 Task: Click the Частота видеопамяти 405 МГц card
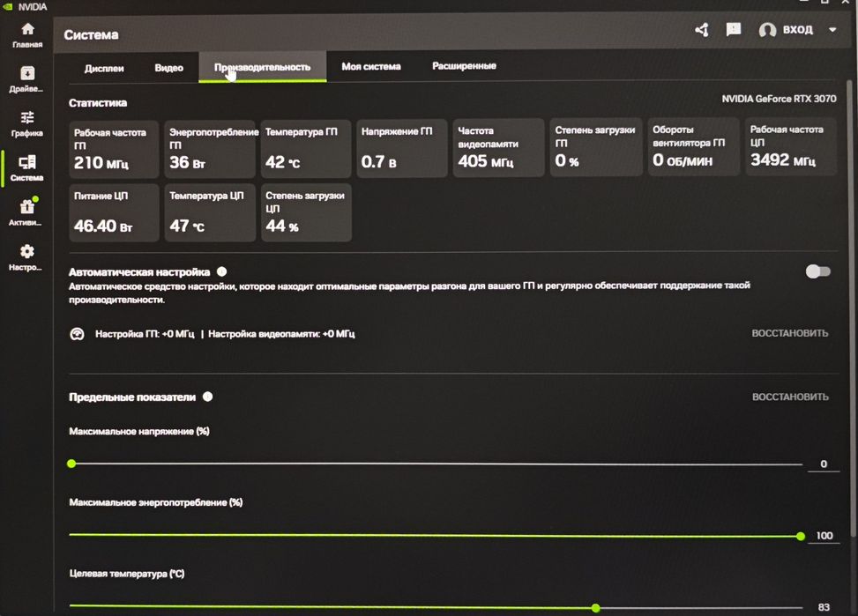(498, 148)
